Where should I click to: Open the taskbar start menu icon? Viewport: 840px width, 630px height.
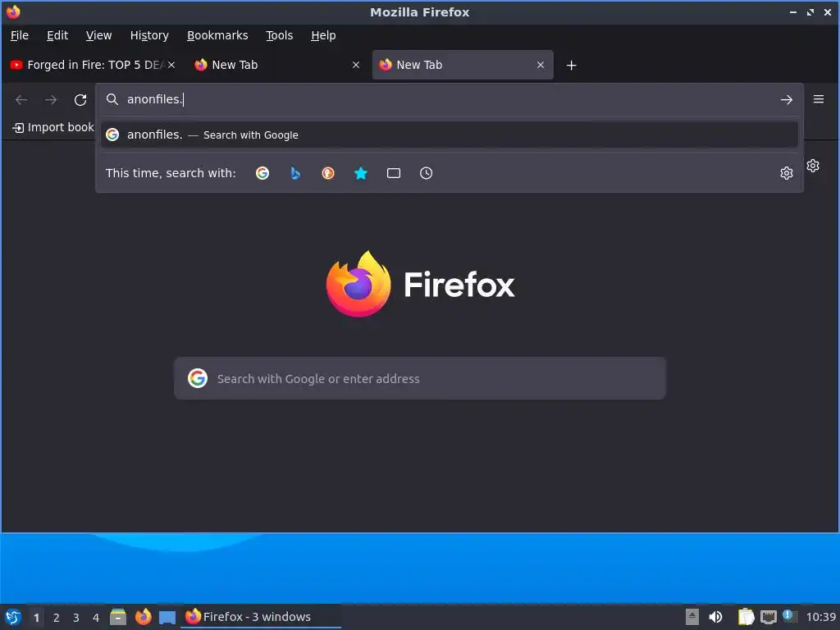[13, 617]
